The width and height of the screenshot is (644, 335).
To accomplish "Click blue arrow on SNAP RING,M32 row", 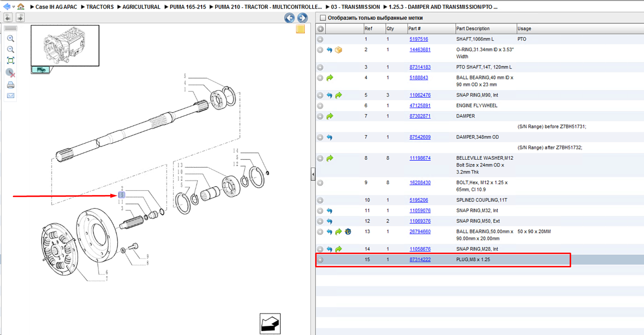I will (x=330, y=211).
